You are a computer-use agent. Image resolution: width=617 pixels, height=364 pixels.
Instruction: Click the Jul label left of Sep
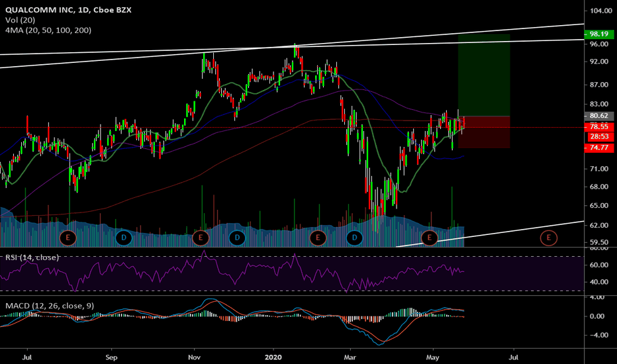27,357
